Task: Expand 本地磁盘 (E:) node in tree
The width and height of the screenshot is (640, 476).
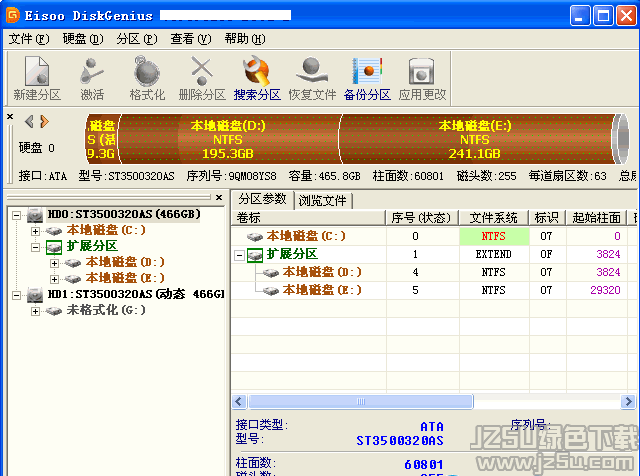Action: (x=54, y=279)
